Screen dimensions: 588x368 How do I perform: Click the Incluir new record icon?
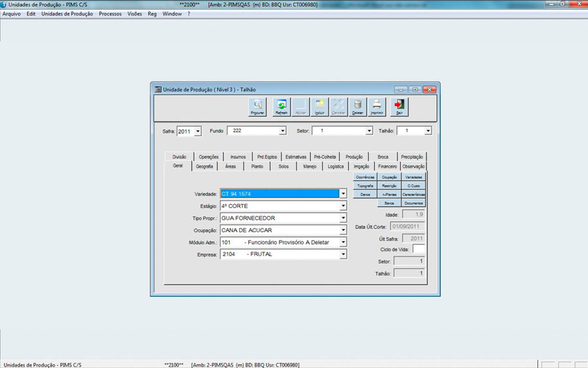319,107
